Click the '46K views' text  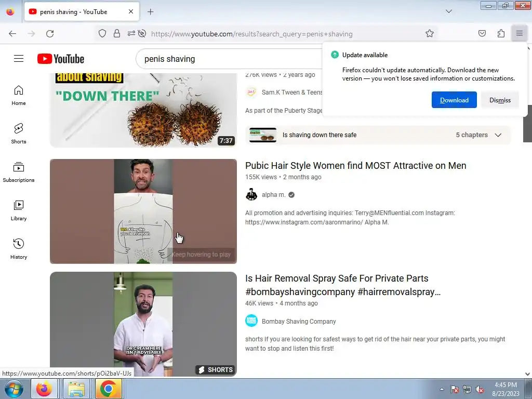(259, 303)
